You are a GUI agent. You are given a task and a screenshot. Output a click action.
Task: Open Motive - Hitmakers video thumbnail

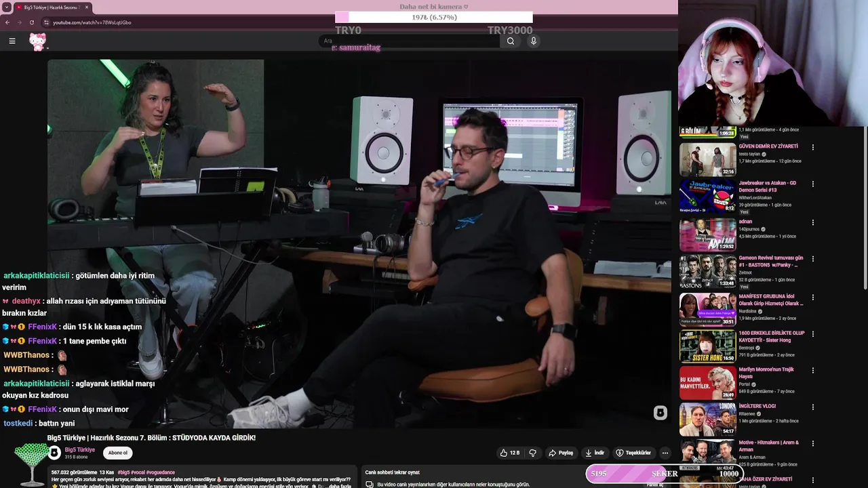pos(708,453)
